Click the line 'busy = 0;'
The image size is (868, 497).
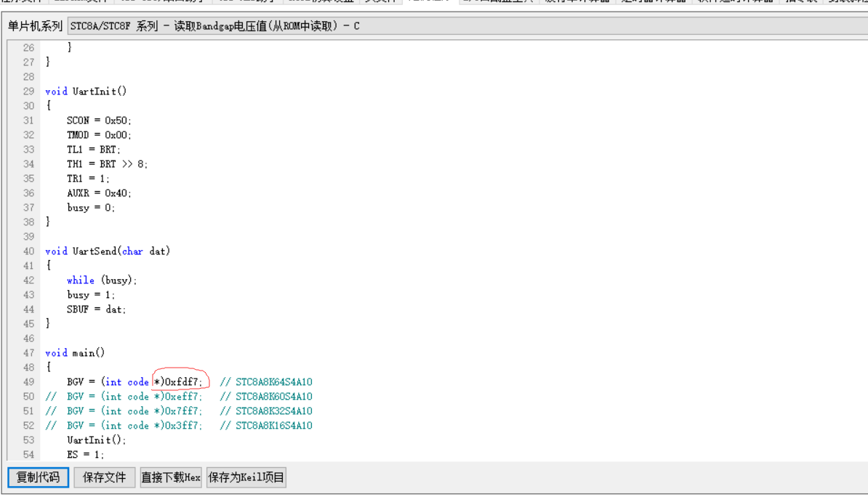click(x=91, y=208)
